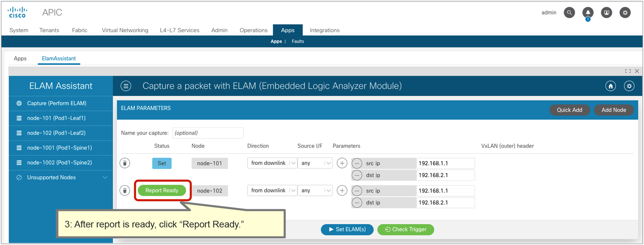Click Check Trigger button

pyautogui.click(x=405, y=229)
